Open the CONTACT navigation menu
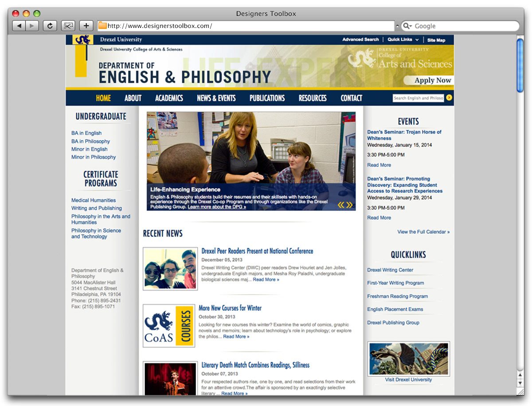 tap(352, 98)
